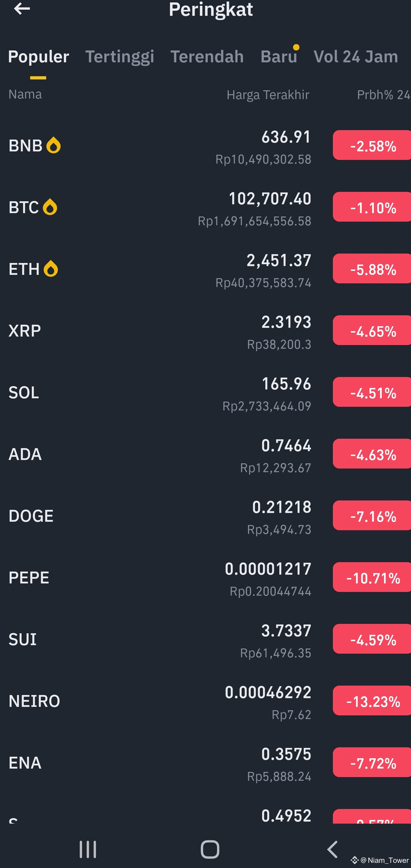Tap the -13.23% badge for NEIRO
This screenshot has height=868, width=411.
(x=372, y=700)
